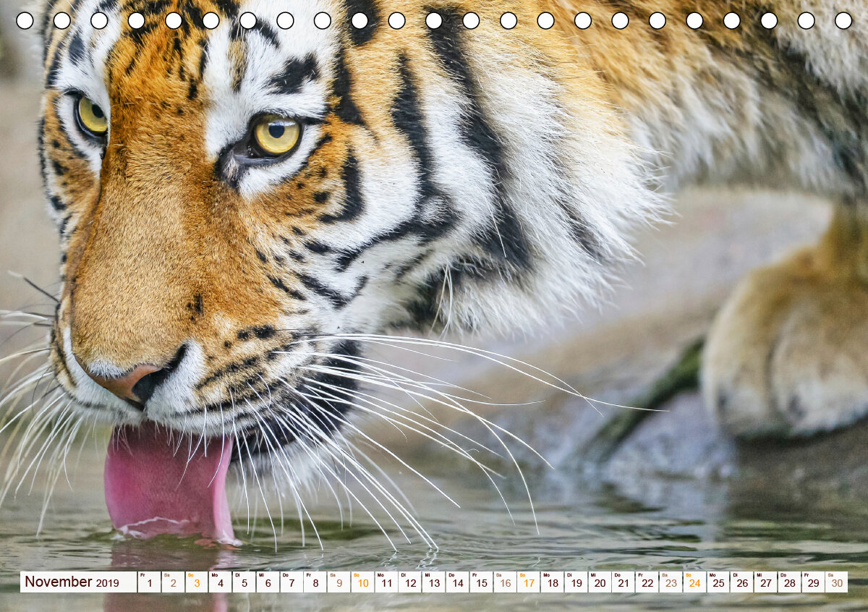Pick day 8 (Fr) in the date row
Viewport: 868px width, 612px height.
(315, 582)
